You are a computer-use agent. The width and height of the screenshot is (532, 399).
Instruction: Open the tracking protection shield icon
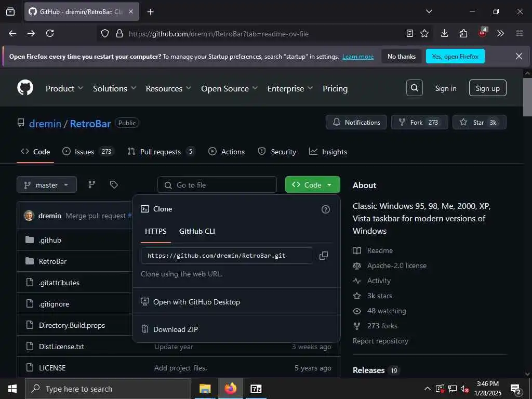point(105,33)
